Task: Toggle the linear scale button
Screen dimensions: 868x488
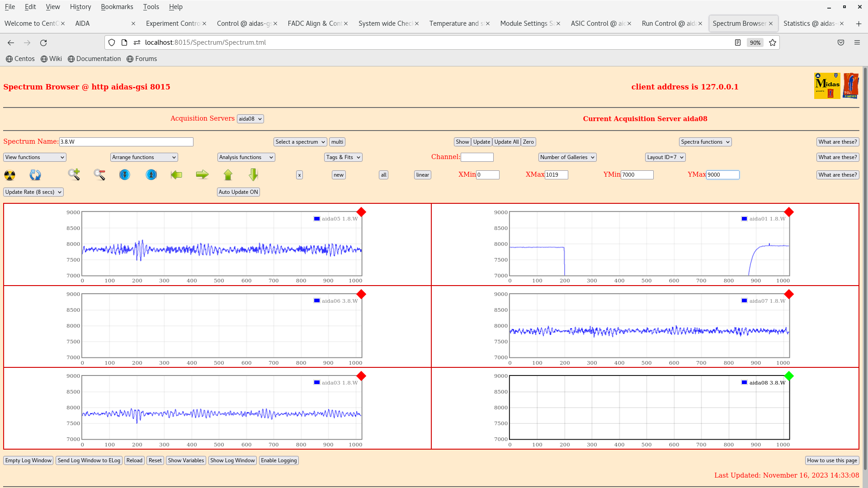Action: (x=422, y=175)
